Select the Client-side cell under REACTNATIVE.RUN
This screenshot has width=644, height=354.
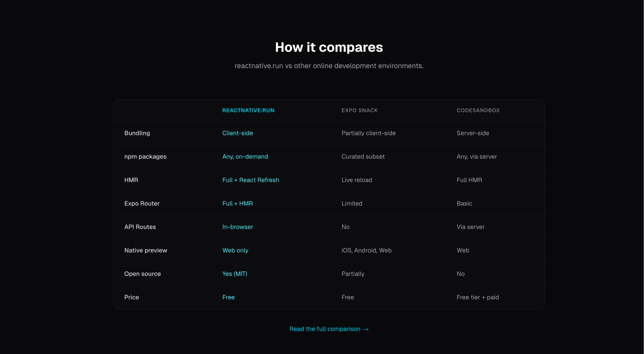(238, 133)
